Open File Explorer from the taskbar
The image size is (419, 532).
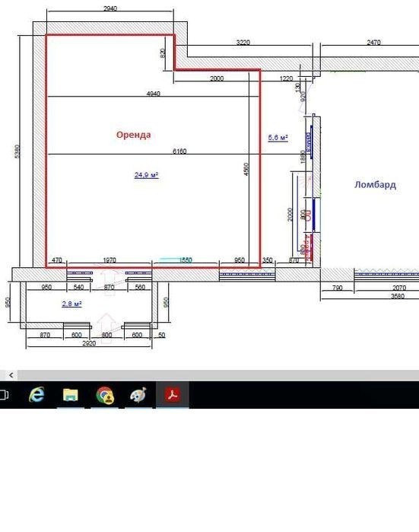pos(70,395)
